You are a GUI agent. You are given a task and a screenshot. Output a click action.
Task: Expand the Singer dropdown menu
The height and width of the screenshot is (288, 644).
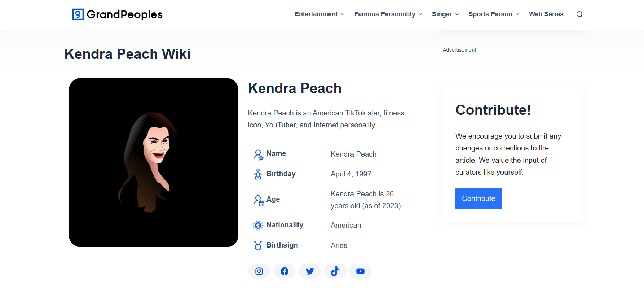click(445, 14)
